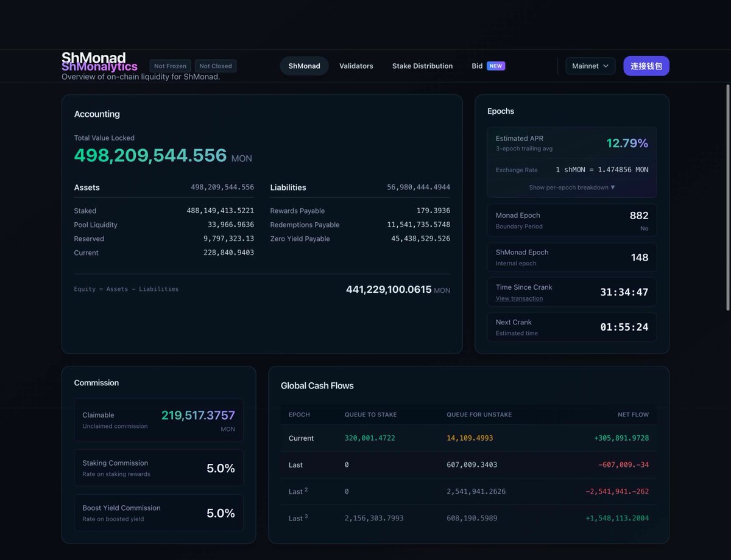Image resolution: width=731 pixels, height=560 pixels.
Task: Click the Last² row unstake 2,541,941.2626
Action: click(476, 491)
